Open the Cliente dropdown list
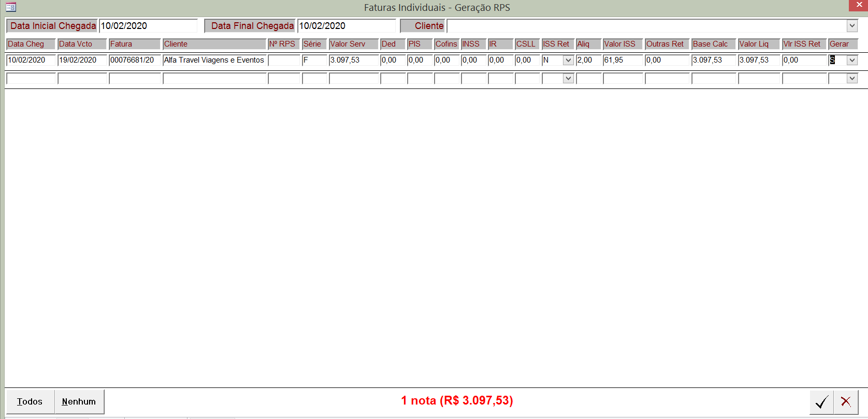Screen dimensions: 868x419 point(852,26)
